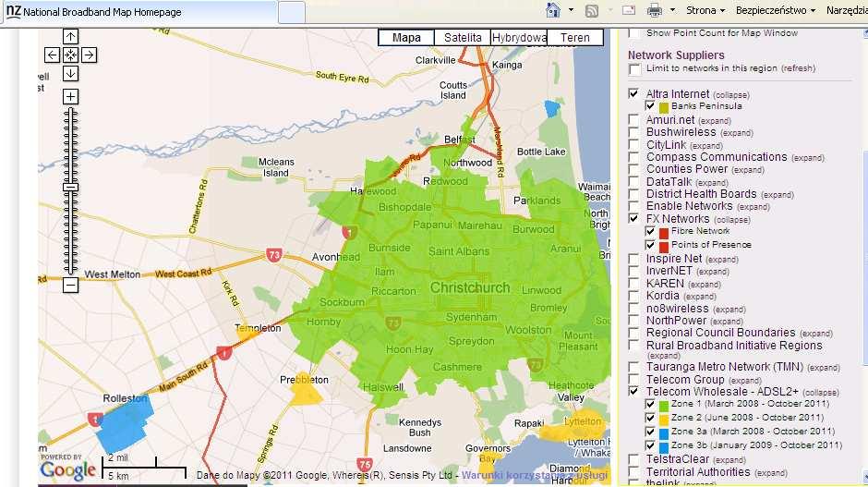Uncheck the Altra Internet checkbox
Viewport: 868px width, 487px height.
(x=633, y=93)
